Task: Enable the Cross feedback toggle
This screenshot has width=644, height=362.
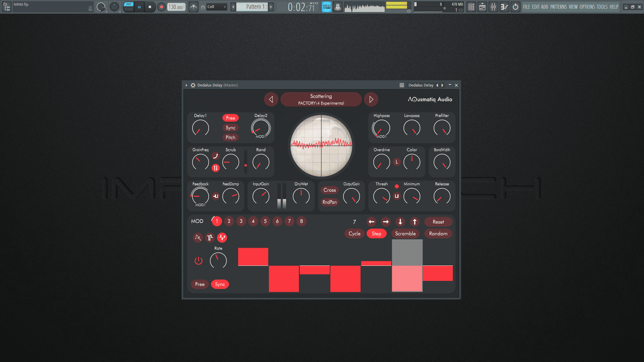Action: pos(329,190)
